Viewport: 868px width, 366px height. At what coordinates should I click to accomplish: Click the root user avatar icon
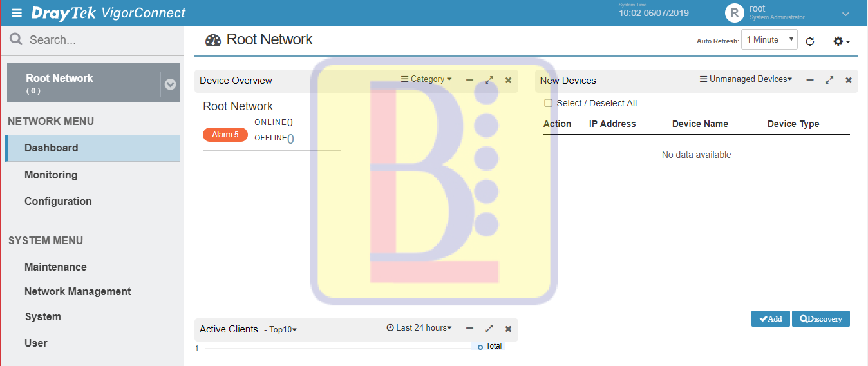tap(734, 13)
